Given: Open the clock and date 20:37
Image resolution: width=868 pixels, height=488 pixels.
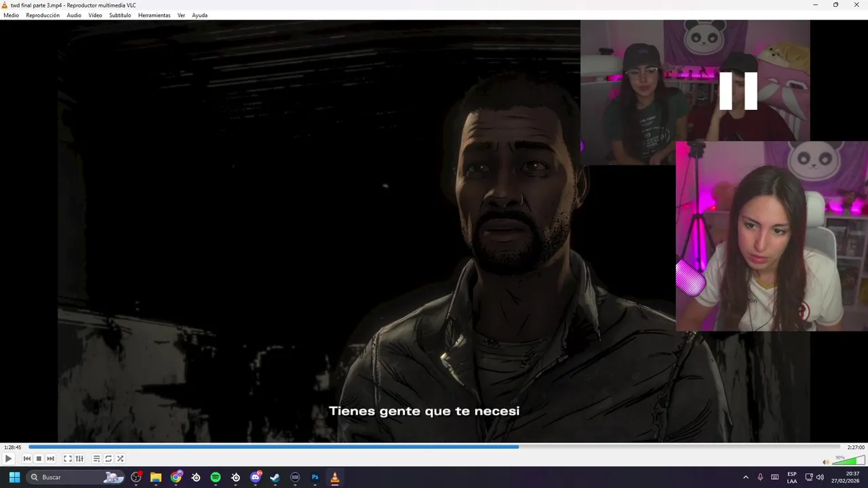Looking at the screenshot, I should click(x=846, y=477).
